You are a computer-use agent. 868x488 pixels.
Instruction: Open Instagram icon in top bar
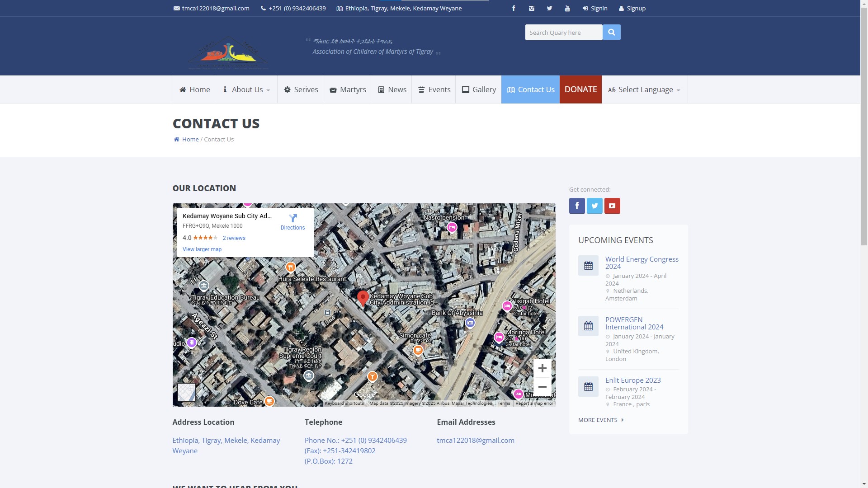[x=532, y=8]
